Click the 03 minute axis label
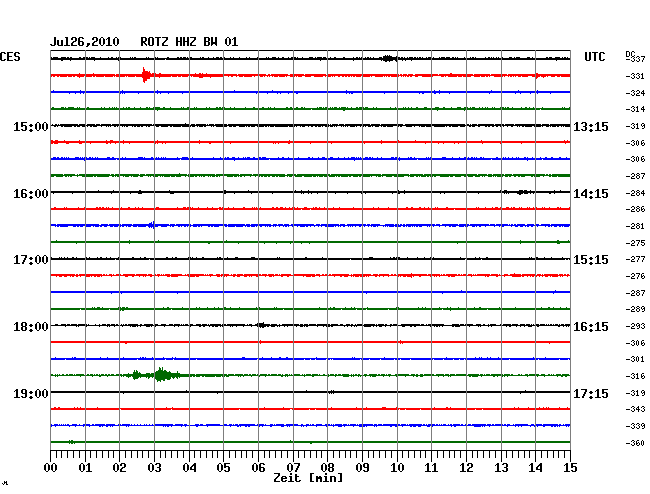650x494 pixels. pos(154,468)
